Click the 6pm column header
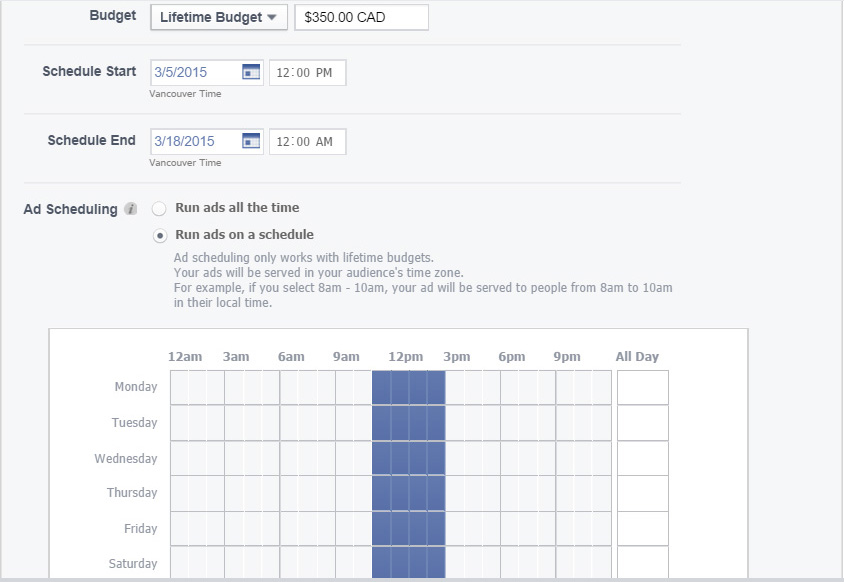Screen dimensions: 844x582 (511, 356)
